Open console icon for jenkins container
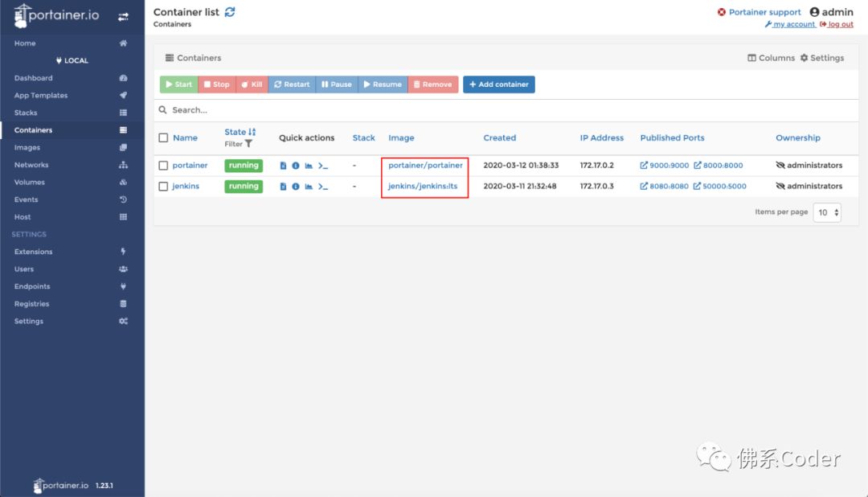868x497 pixels. 323,187
